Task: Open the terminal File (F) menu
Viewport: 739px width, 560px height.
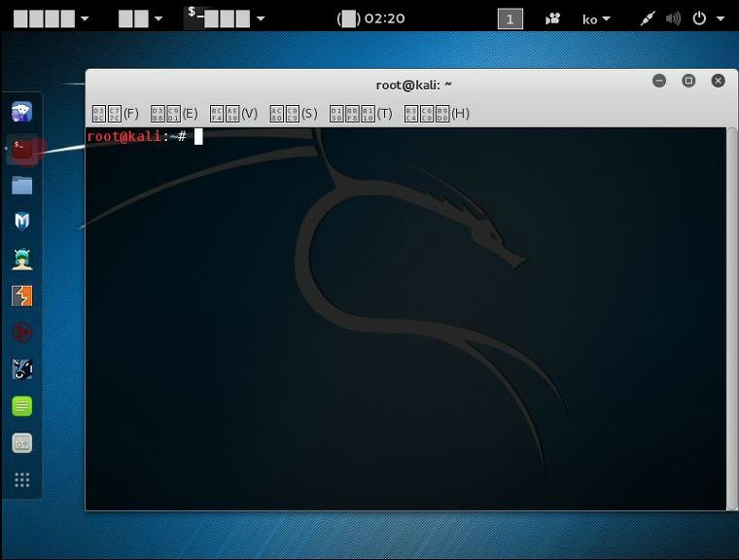Action: (x=116, y=114)
